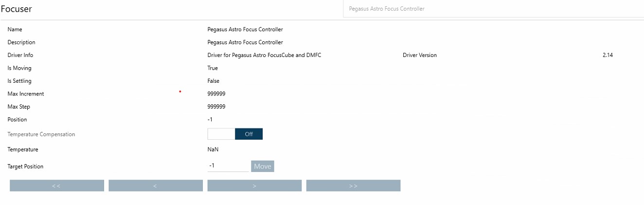Click the Name value Pegasus Astro Focus Controller
The height and width of the screenshot is (205, 644).
click(245, 29)
